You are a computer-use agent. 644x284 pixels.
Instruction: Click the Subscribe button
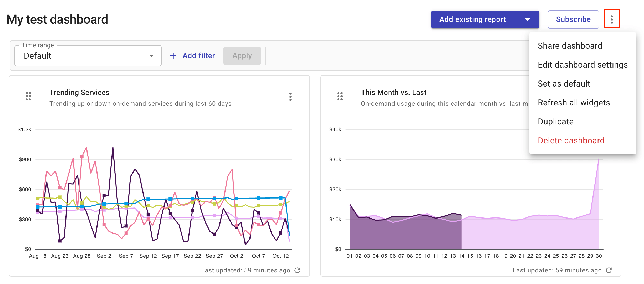tap(573, 19)
